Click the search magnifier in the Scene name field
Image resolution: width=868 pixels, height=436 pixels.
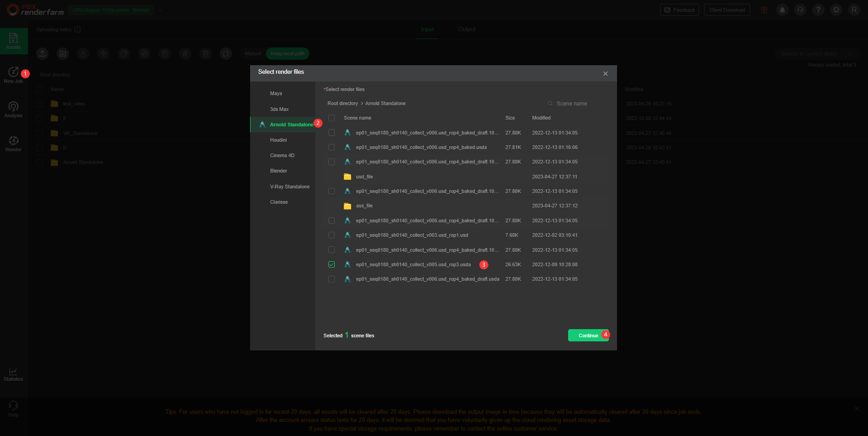pyautogui.click(x=550, y=103)
